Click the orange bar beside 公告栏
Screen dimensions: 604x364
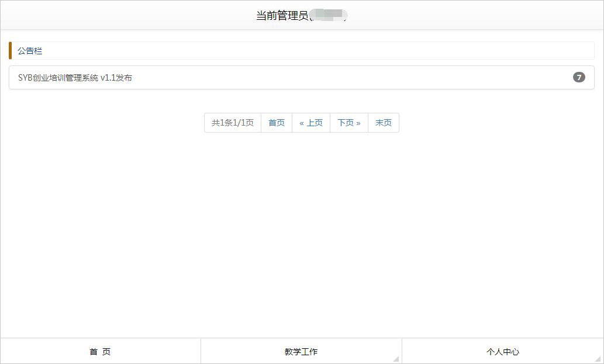(10, 51)
